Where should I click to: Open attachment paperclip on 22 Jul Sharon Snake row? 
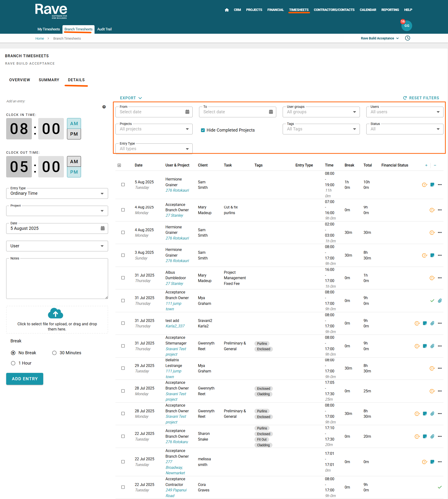coord(432,437)
